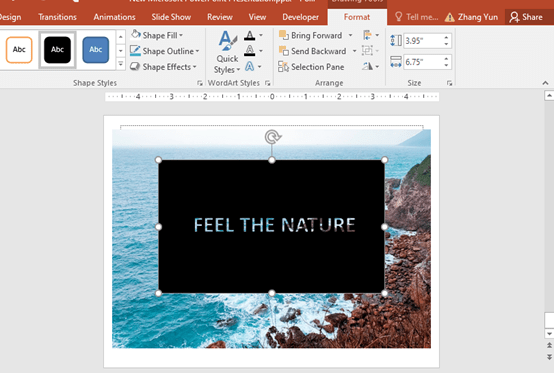Image resolution: width=554 pixels, height=373 pixels.
Task: Click the FEEL THE NATURE text
Action: pyautogui.click(x=275, y=225)
